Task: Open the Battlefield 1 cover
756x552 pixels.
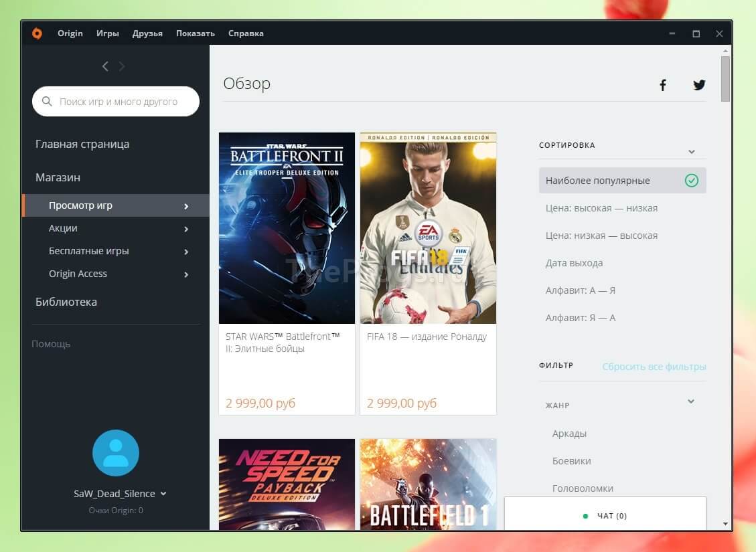Action: click(428, 484)
